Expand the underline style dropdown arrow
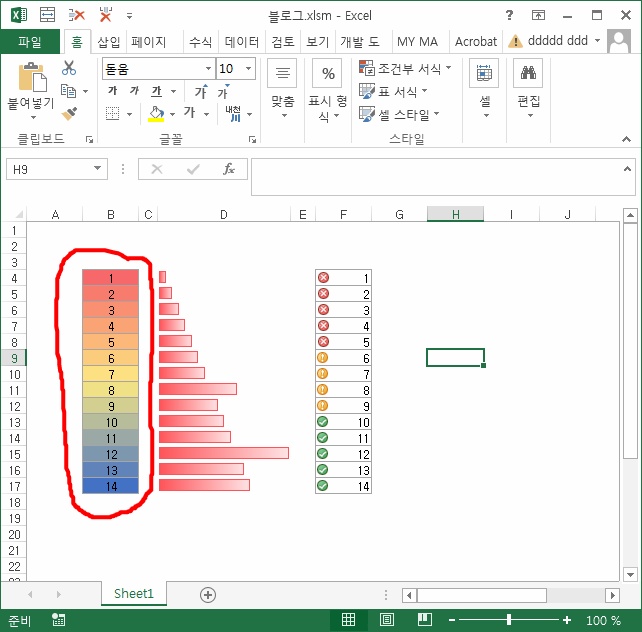Image resolution: width=642 pixels, height=632 pixels. (x=174, y=91)
